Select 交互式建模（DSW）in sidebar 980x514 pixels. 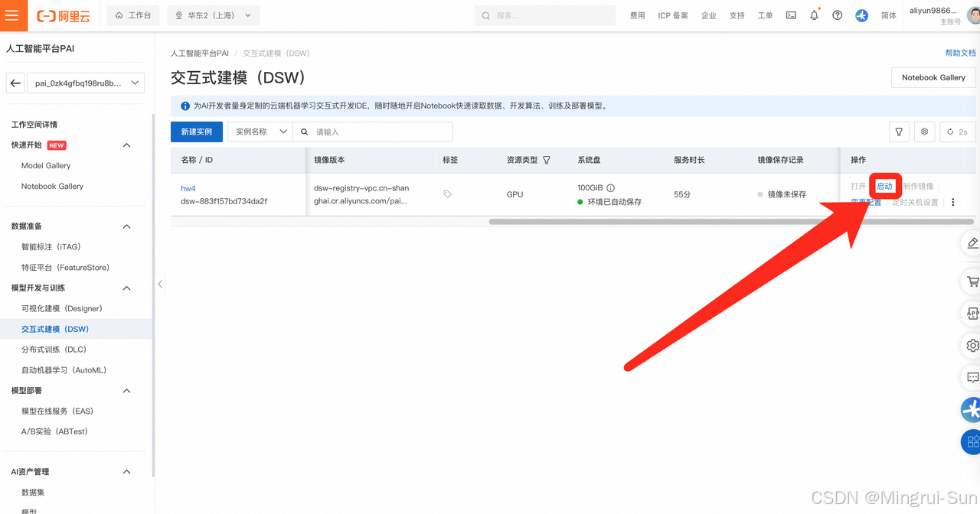[55, 329]
